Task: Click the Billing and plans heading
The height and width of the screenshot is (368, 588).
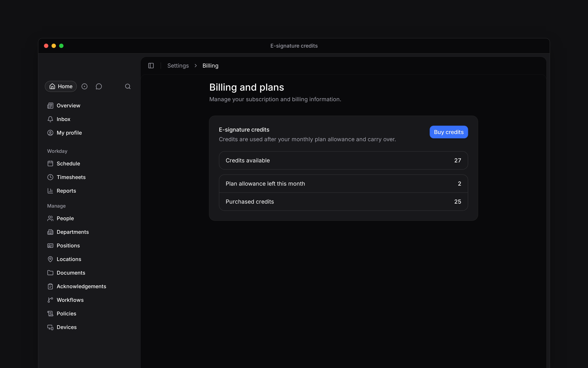Action: pyautogui.click(x=247, y=87)
